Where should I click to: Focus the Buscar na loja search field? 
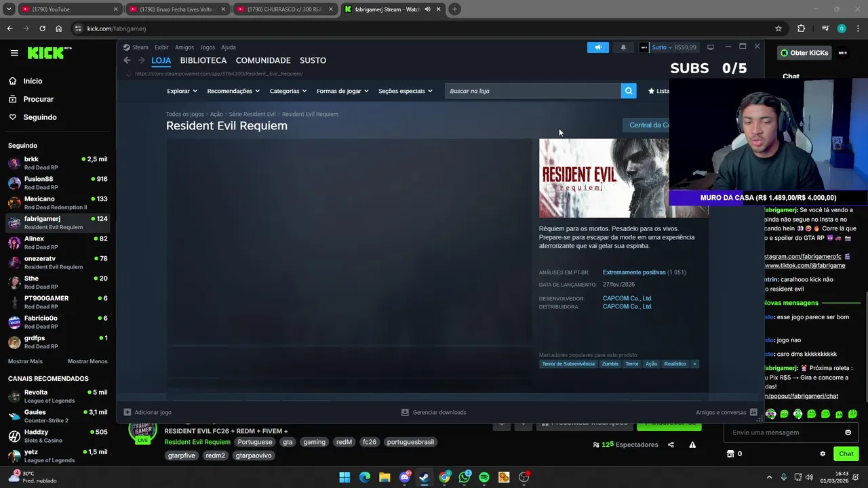(533, 91)
